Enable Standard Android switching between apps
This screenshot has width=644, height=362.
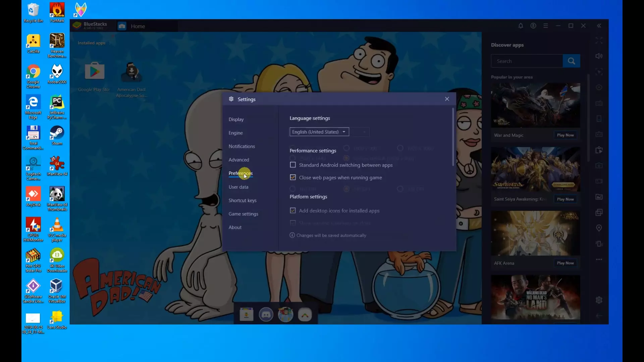pyautogui.click(x=293, y=165)
